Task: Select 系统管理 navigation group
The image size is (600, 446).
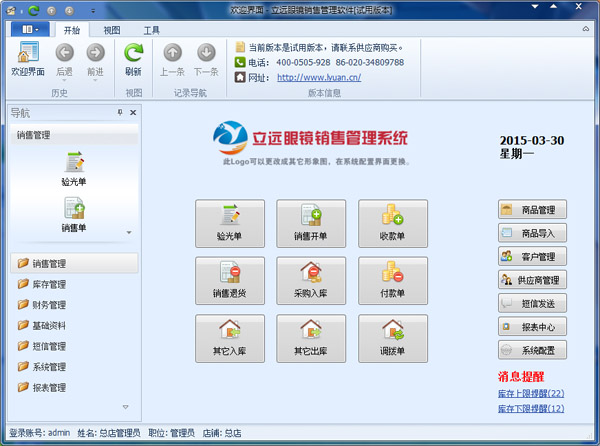Action: [x=74, y=366]
